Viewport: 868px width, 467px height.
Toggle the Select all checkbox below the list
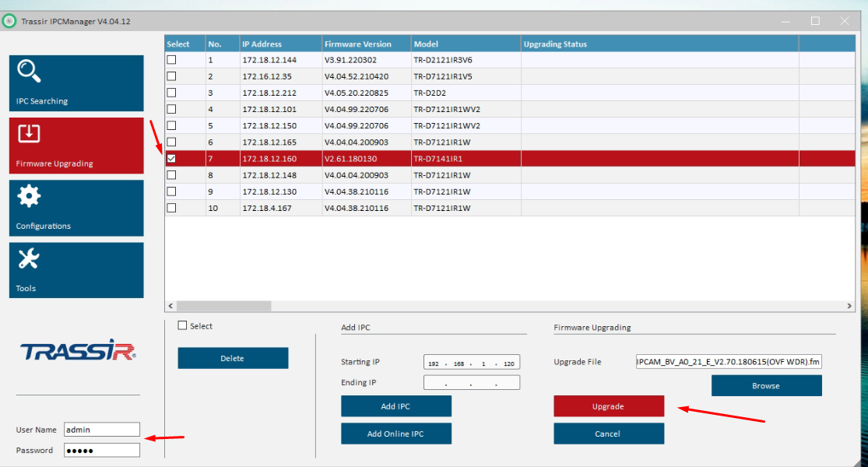pyautogui.click(x=182, y=325)
